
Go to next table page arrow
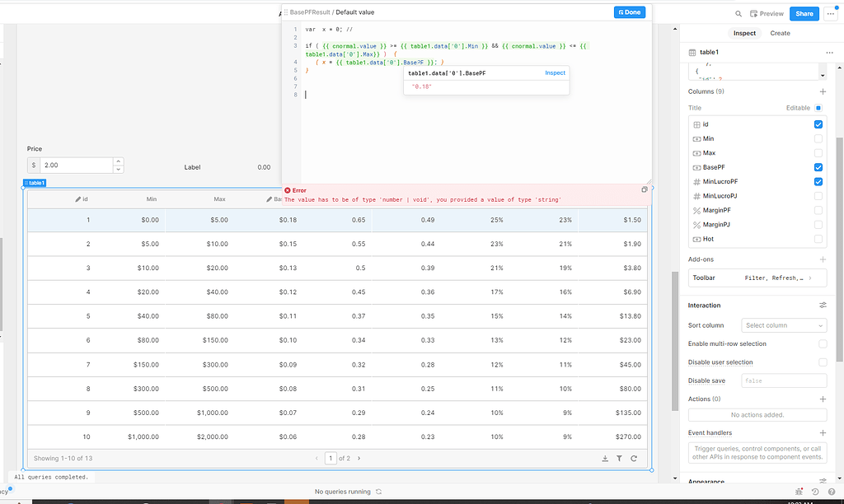coord(359,458)
